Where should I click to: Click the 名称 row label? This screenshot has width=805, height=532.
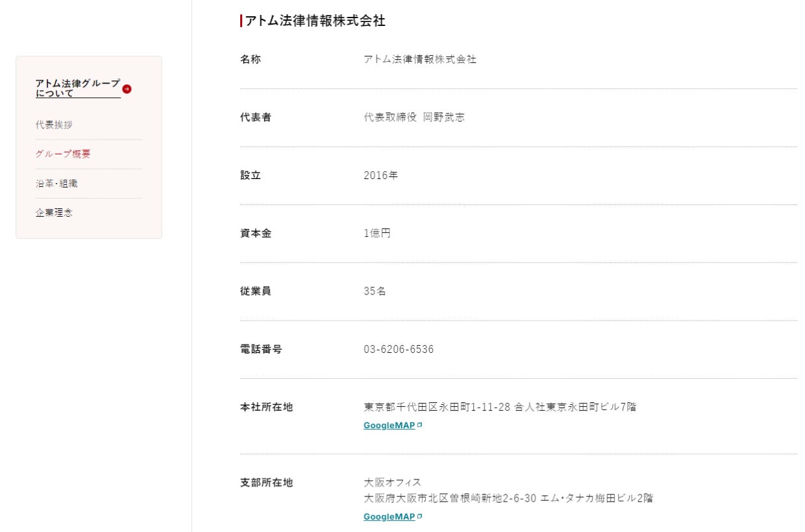pos(251,60)
